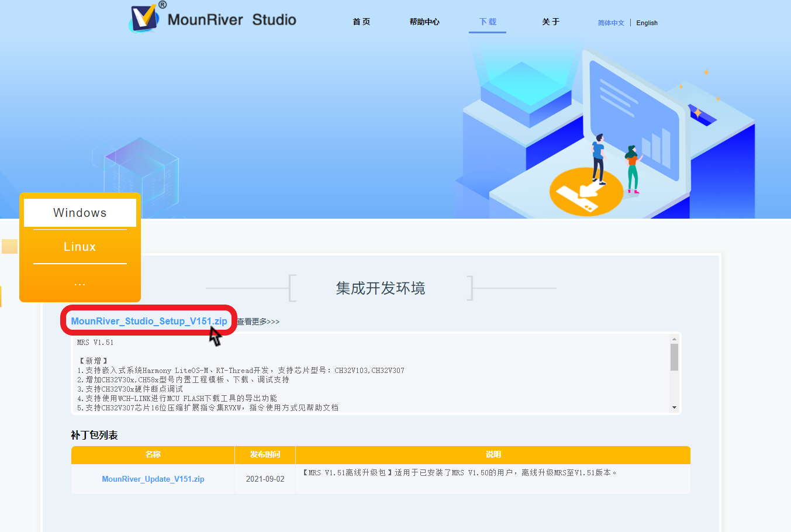
Task: Select the Windows platform tab
Action: pos(80,213)
